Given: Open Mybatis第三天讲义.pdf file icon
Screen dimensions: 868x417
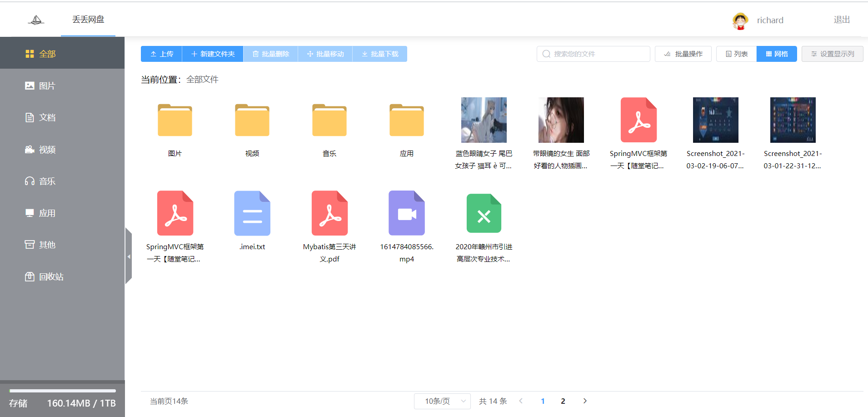Looking at the screenshot, I should tap(329, 213).
